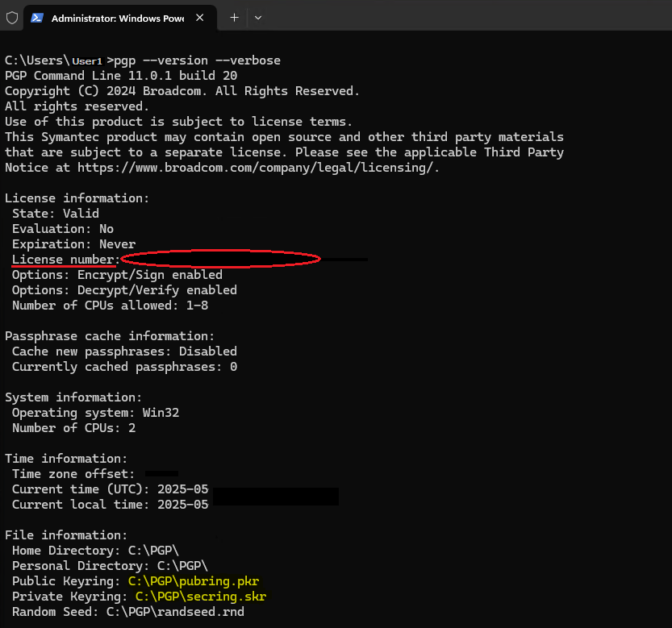Click 'All rights reserved.' line

77,106
